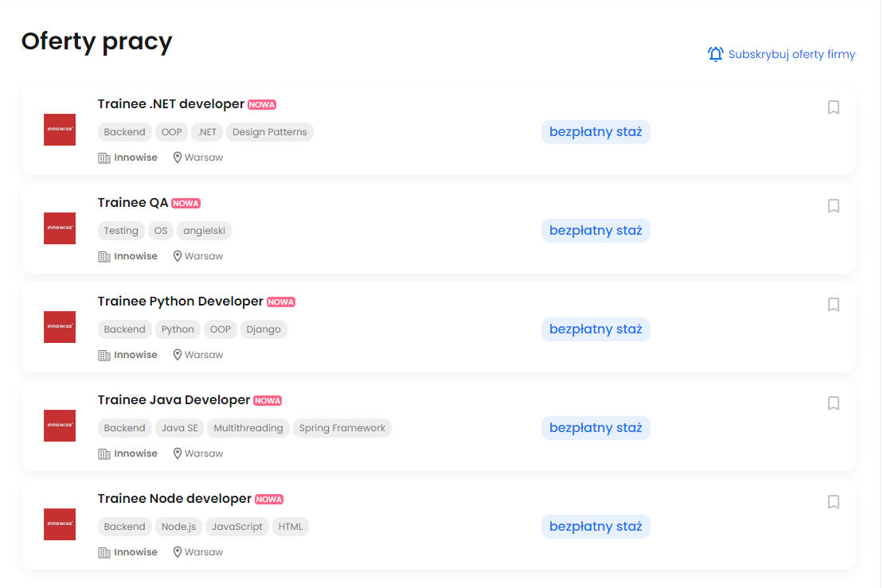The image size is (883, 588).
Task: Click the Django skill tag
Action: (264, 329)
